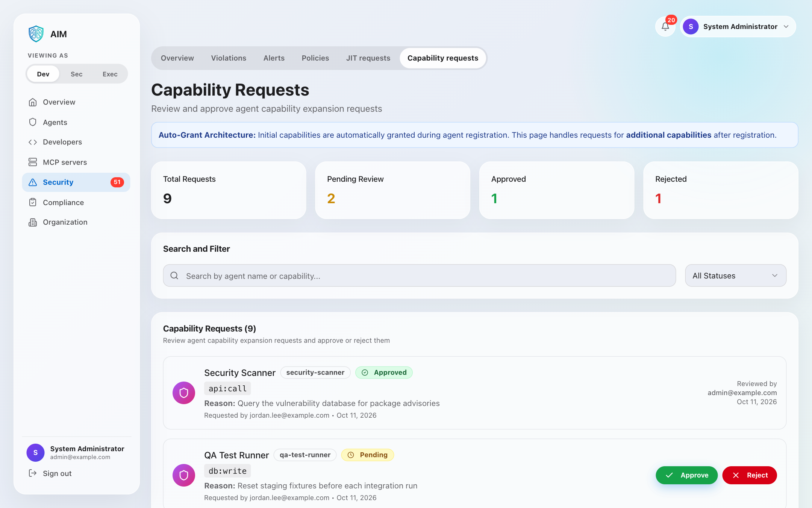Open the Overview tab in top bar
Image resolution: width=812 pixels, height=508 pixels.
point(177,58)
